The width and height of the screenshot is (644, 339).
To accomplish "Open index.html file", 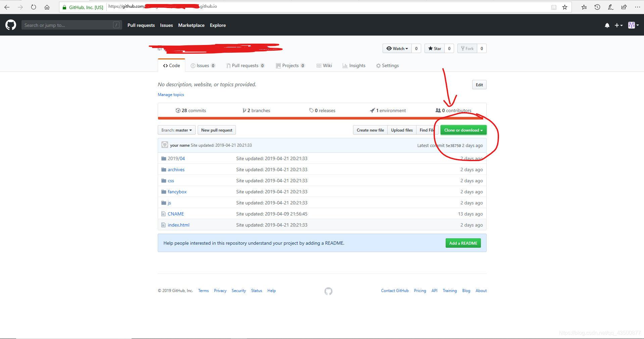I will click(179, 225).
